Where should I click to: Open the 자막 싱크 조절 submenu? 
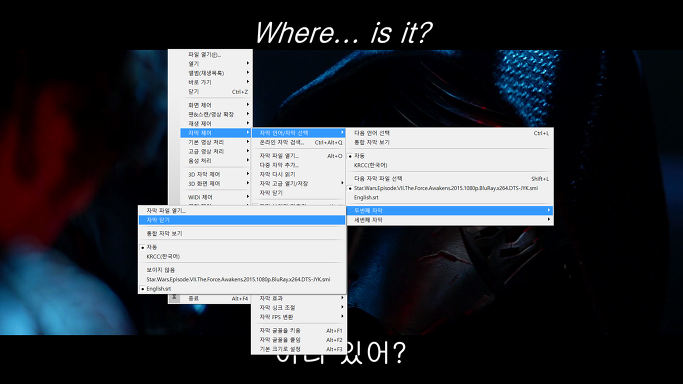299,307
